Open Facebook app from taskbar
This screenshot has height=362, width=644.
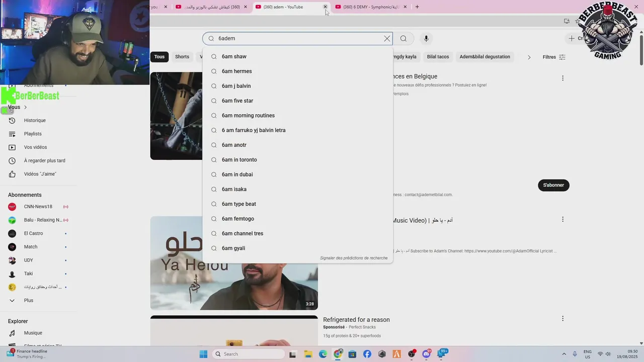tap(367, 354)
